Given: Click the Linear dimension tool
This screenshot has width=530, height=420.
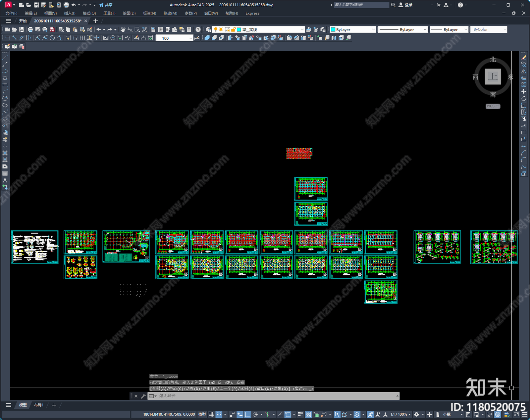Looking at the screenshot, I should [x=7, y=38].
